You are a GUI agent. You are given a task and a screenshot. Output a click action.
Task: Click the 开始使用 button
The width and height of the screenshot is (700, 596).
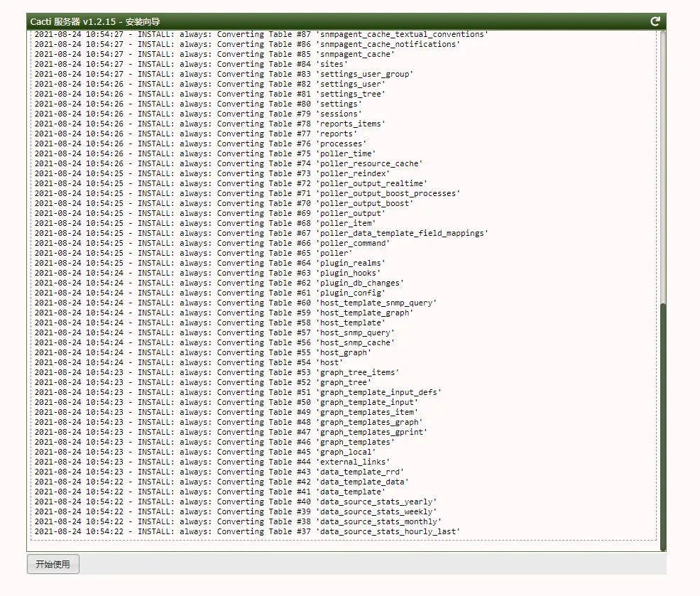tap(53, 564)
